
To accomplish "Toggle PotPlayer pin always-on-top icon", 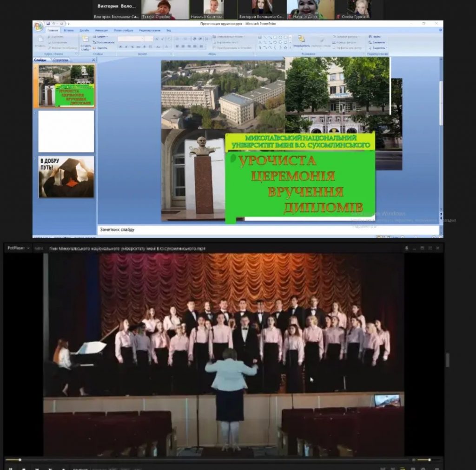I will [406, 248].
